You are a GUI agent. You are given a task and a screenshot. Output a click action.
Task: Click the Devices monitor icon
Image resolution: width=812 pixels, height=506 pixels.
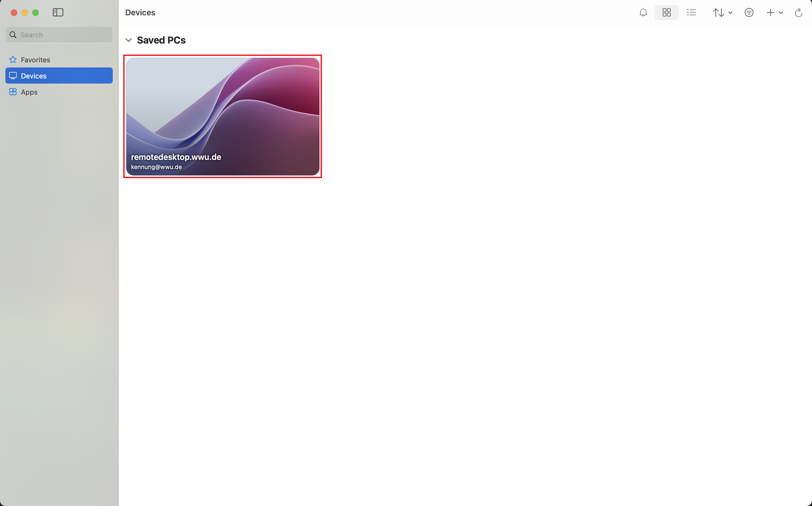13,76
